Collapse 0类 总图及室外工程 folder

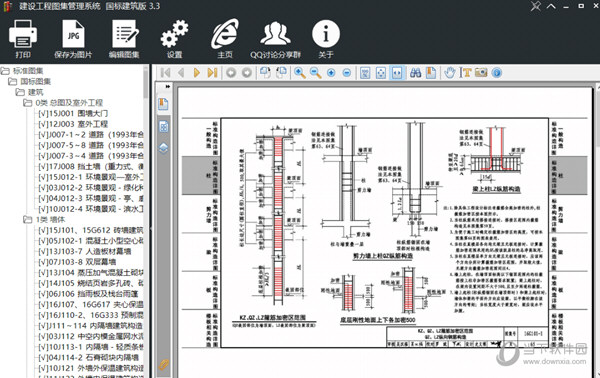click(27, 103)
